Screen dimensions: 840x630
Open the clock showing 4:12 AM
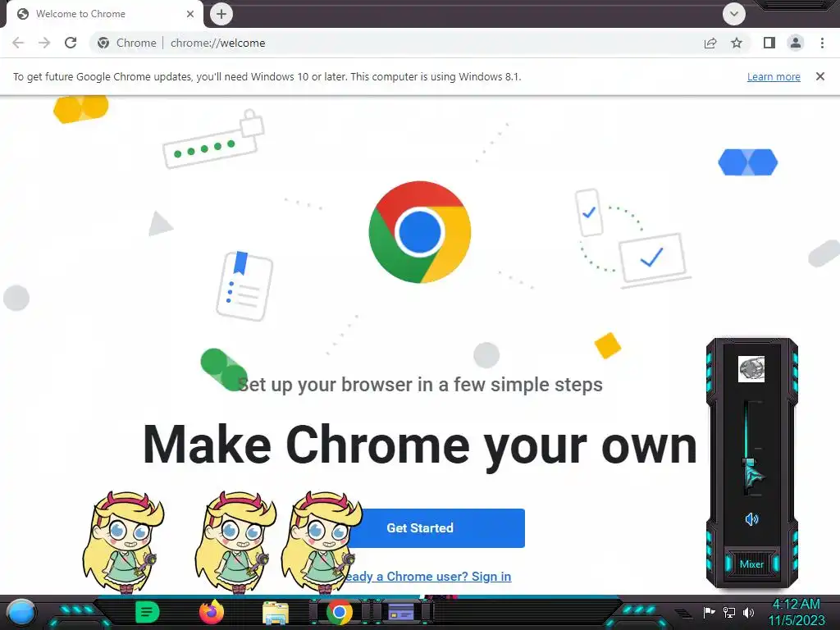[797, 612]
